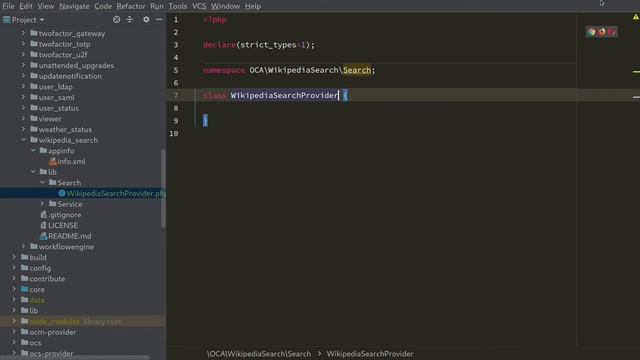
Task: Open the Help menu
Action: pos(253,6)
